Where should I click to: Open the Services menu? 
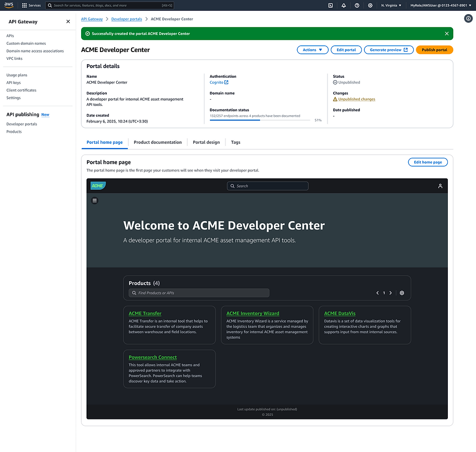[30, 5]
